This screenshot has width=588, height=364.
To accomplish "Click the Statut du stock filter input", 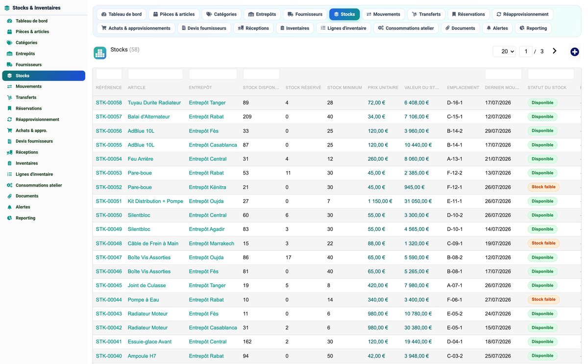I will [551, 74].
